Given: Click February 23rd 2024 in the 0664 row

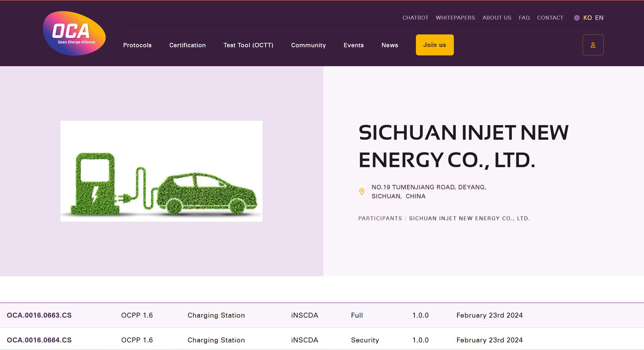Looking at the screenshot, I should point(489,340).
